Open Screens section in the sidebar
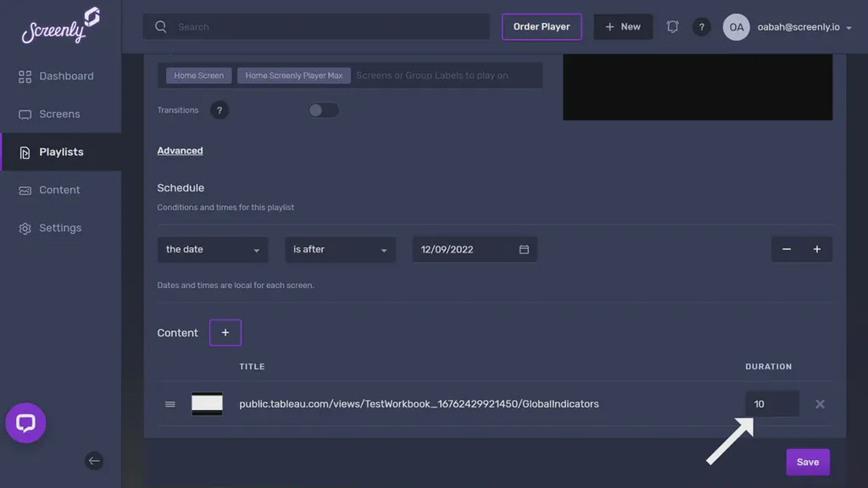 click(x=58, y=114)
